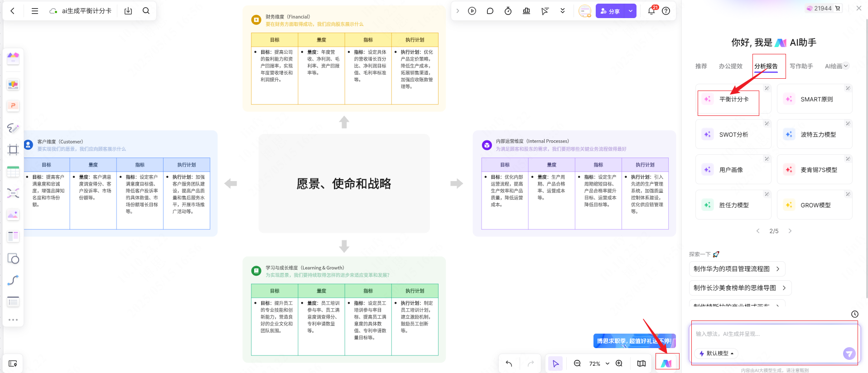
Task: Select the sticky notes sidebar tool
Action: pos(13,85)
